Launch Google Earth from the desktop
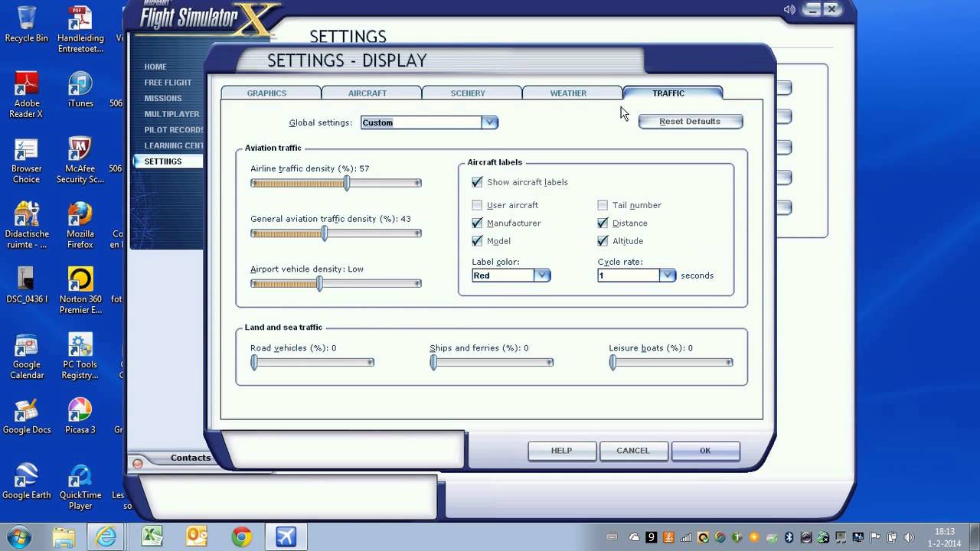 (x=26, y=481)
